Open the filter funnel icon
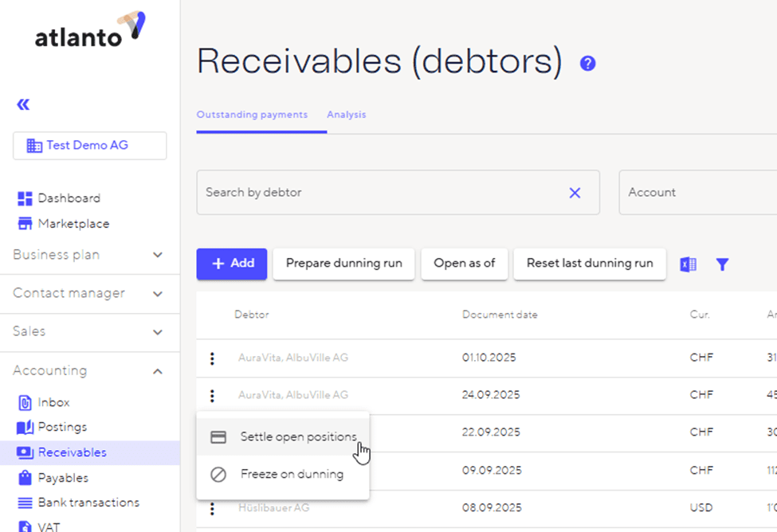777x532 pixels. point(722,264)
